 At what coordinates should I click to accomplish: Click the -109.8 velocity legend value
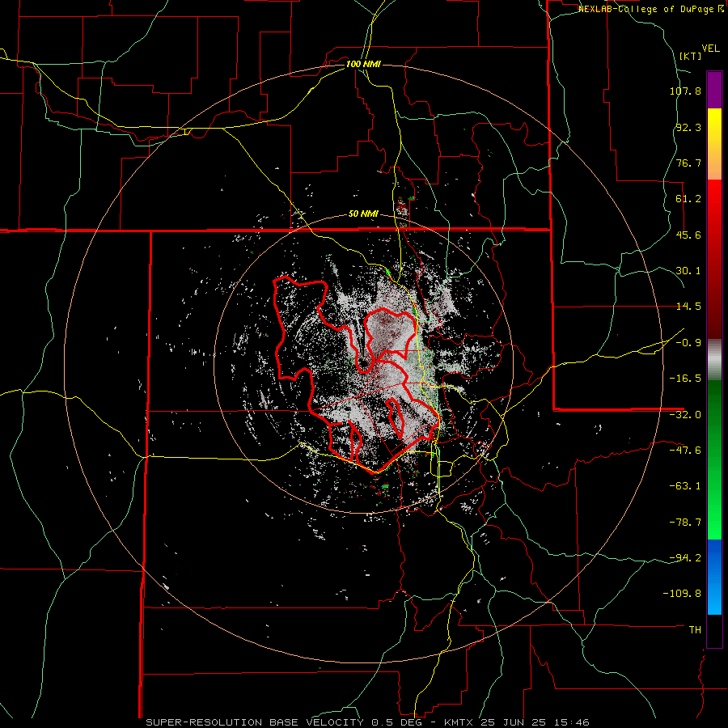pos(682,594)
